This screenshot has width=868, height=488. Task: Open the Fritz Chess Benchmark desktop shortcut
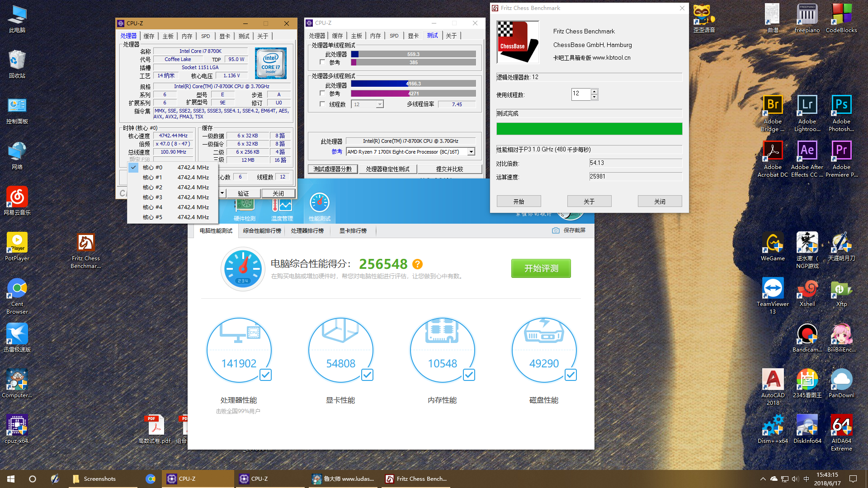pos(85,251)
